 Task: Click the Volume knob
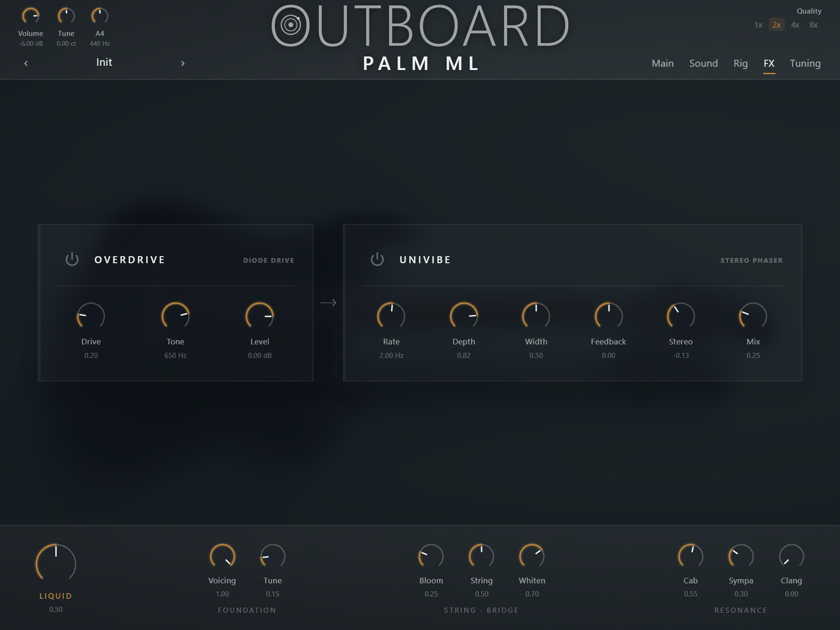pyautogui.click(x=31, y=16)
